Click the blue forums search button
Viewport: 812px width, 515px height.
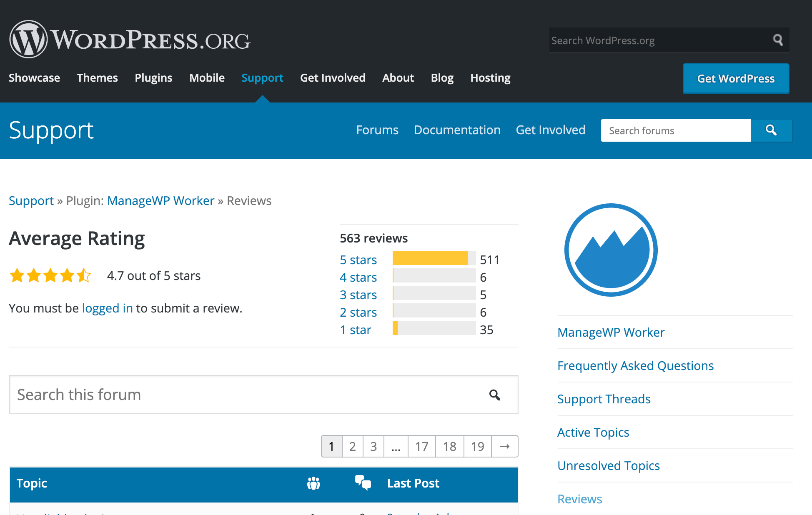point(771,130)
